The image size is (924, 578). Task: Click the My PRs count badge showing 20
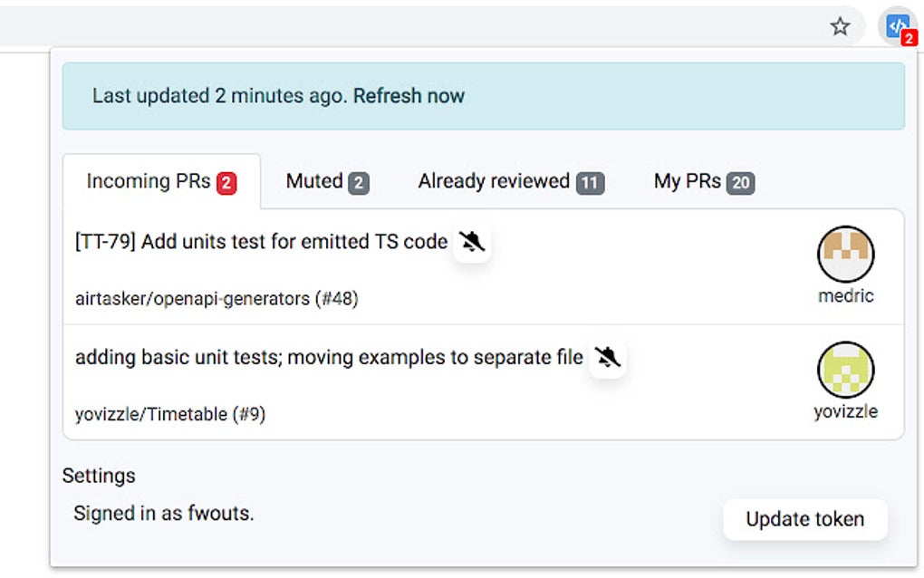(741, 182)
